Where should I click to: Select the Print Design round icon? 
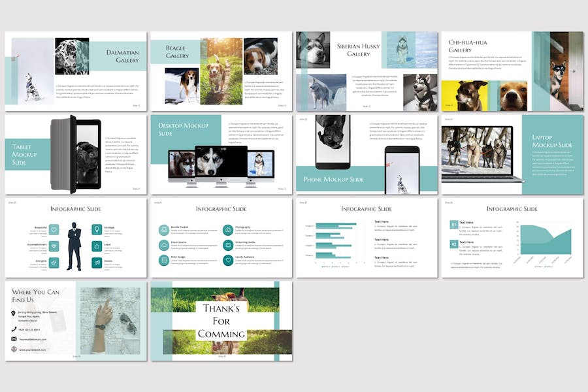click(164, 260)
